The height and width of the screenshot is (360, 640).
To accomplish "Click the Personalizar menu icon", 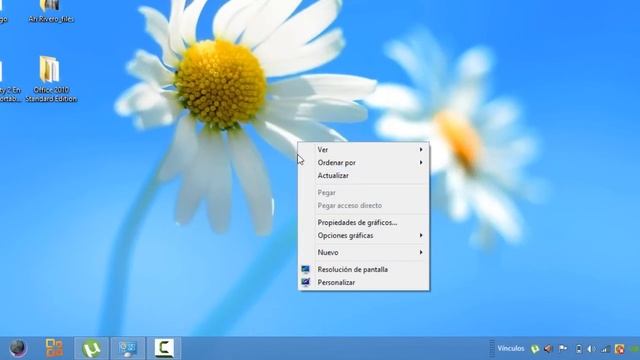I will tap(305, 282).
